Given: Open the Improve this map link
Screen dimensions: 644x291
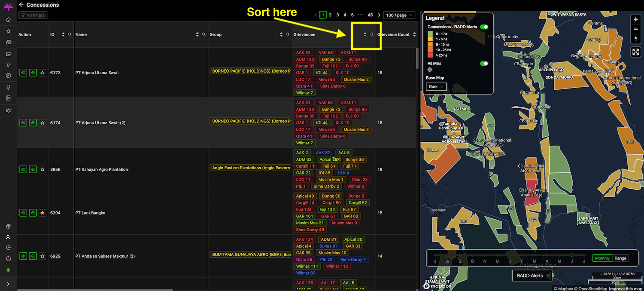Looking at the screenshot, I should (x=626, y=289).
